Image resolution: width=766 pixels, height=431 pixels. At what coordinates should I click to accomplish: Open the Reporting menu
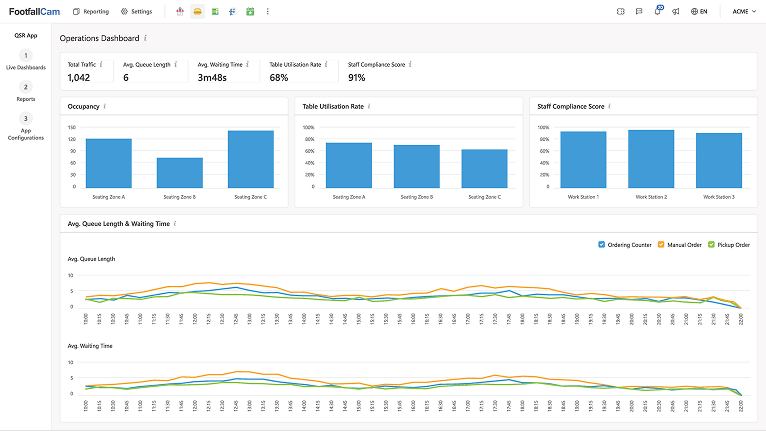pos(91,11)
